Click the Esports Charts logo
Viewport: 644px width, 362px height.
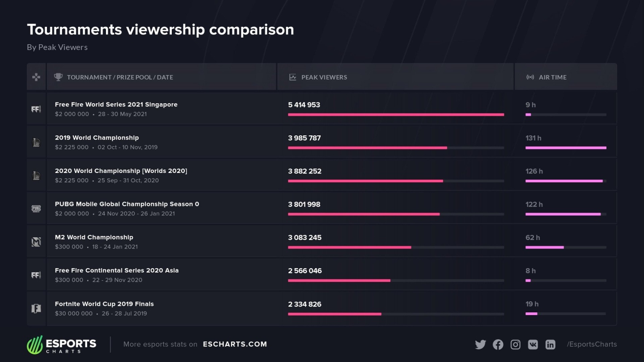tap(62, 345)
